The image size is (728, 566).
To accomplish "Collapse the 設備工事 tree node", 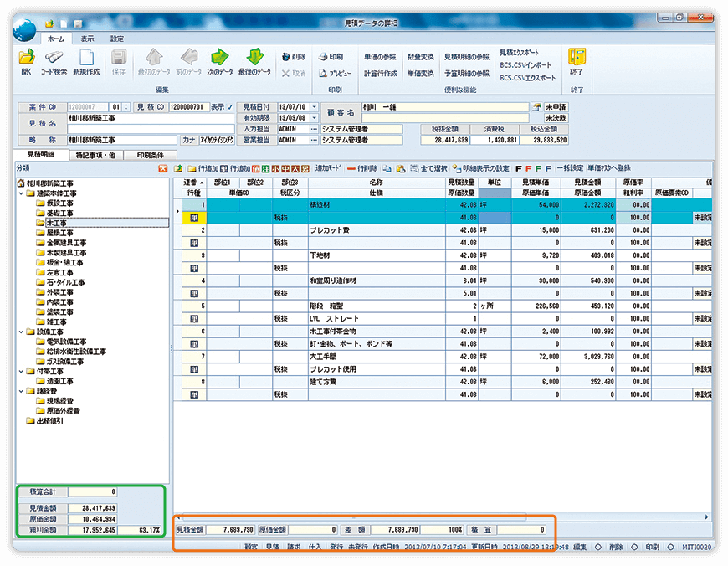I will pyautogui.click(x=22, y=332).
